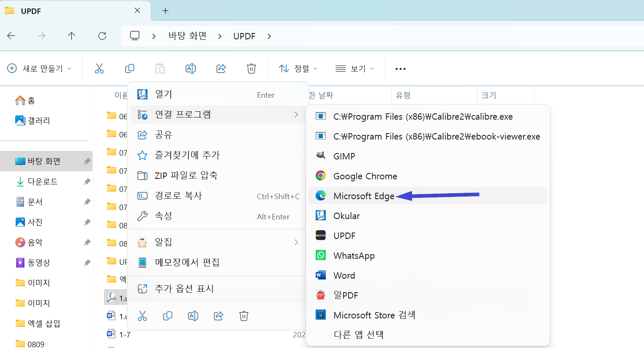Viewport: 644px width, 348px height.
Task: Open the file with Google Chrome
Action: point(428,176)
